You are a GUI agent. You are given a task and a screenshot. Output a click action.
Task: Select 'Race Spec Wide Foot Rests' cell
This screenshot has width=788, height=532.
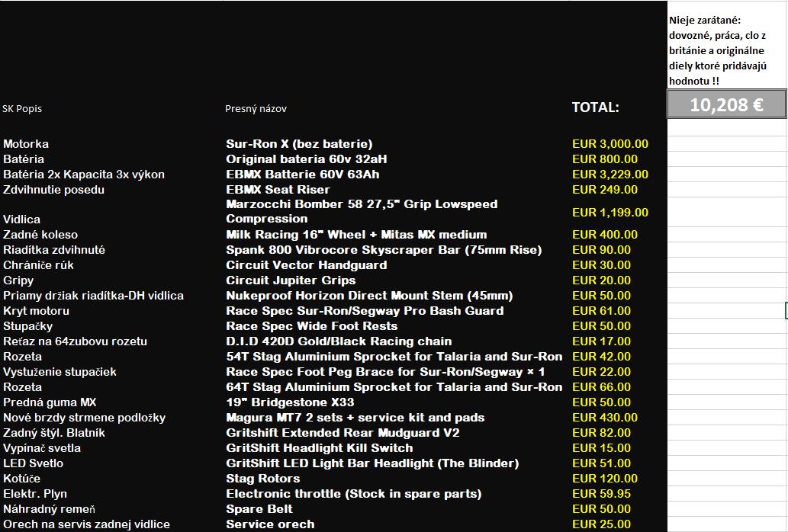(311, 326)
